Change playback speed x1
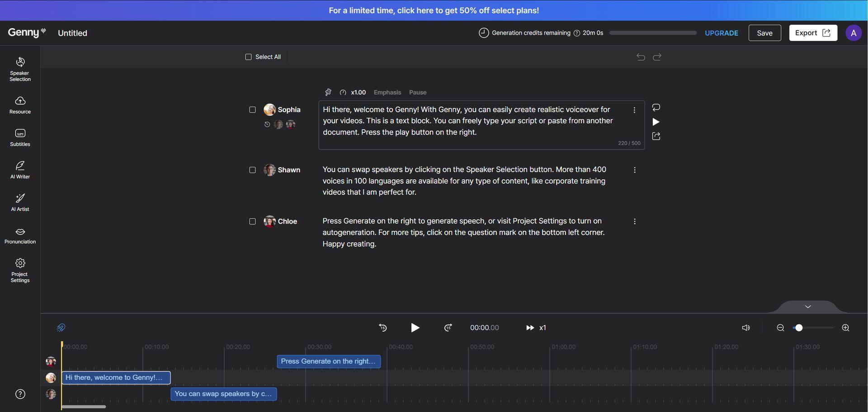The height and width of the screenshot is (412, 868). click(x=536, y=328)
